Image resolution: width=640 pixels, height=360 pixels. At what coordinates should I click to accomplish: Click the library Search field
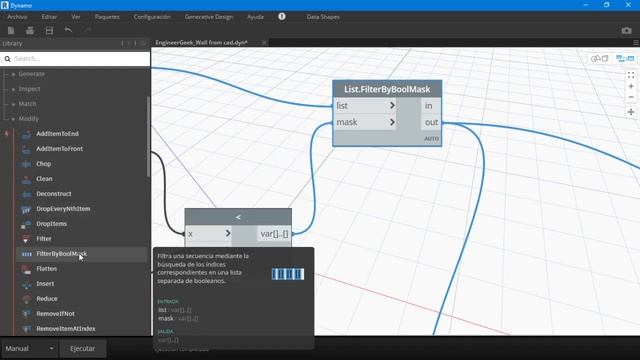[76, 59]
